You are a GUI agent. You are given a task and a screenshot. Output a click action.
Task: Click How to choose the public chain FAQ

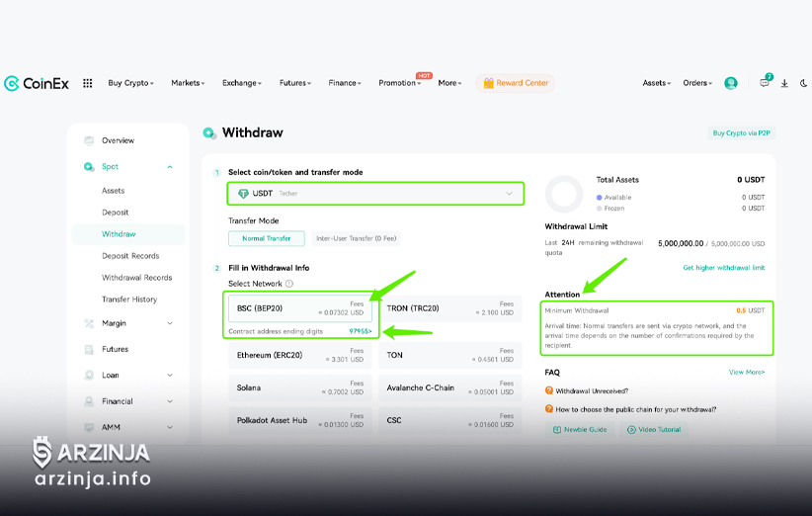[x=636, y=409]
